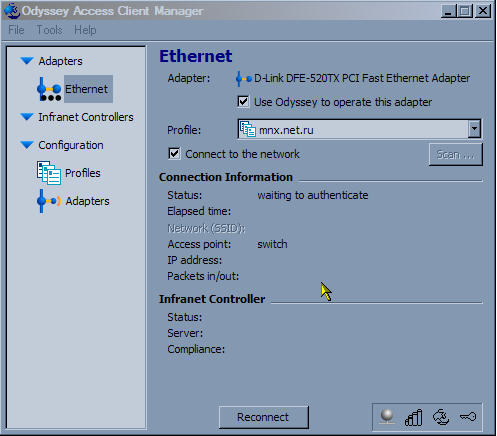
Task: Click the signal strength bars icon
Action: tap(414, 417)
